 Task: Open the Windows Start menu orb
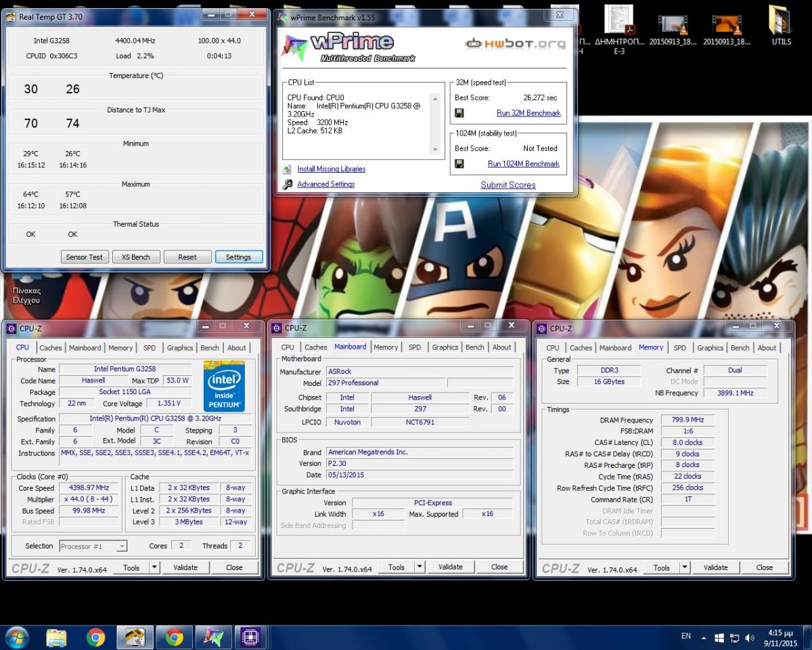click(x=16, y=637)
